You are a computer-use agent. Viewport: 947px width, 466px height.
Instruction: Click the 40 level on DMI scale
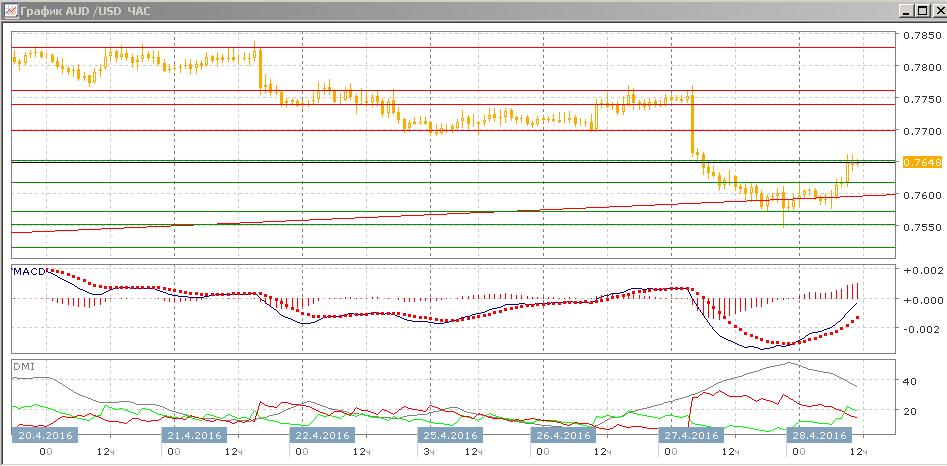[910, 381]
